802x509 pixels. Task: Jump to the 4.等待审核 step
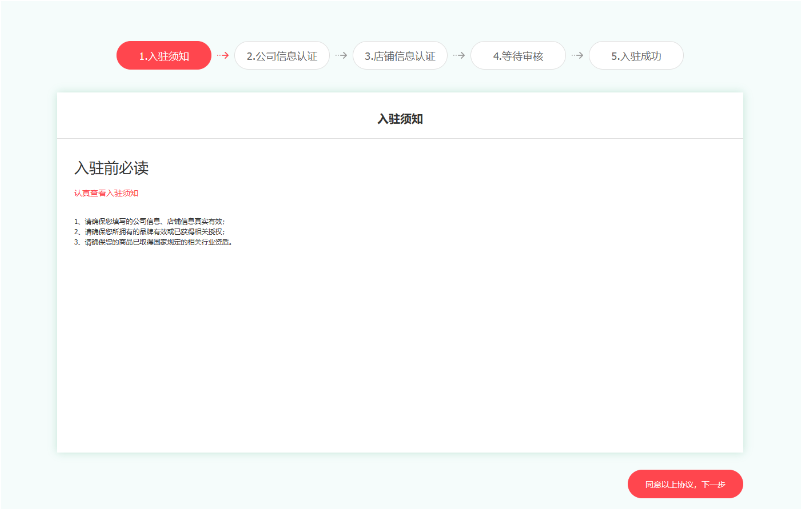[x=518, y=56]
